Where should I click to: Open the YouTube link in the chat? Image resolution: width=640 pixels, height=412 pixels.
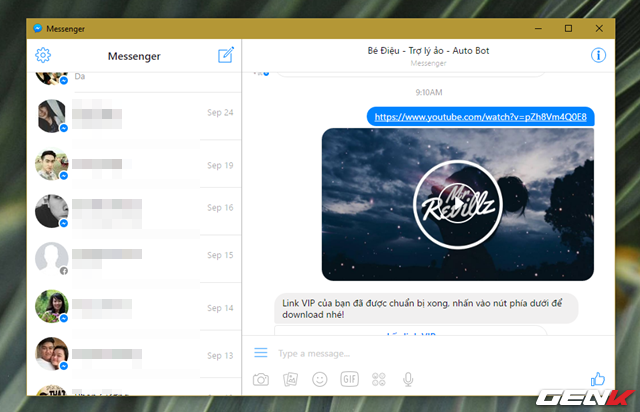point(480,117)
